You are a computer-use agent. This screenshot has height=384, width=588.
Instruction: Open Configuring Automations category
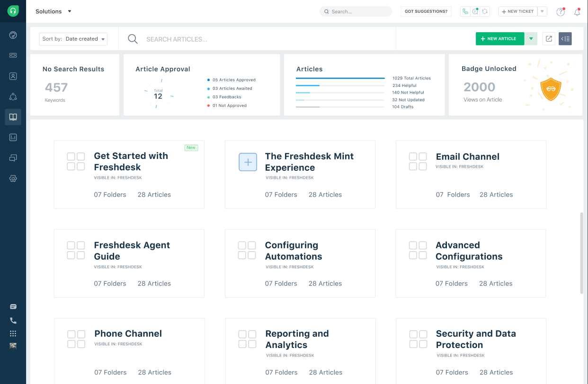[300, 263]
